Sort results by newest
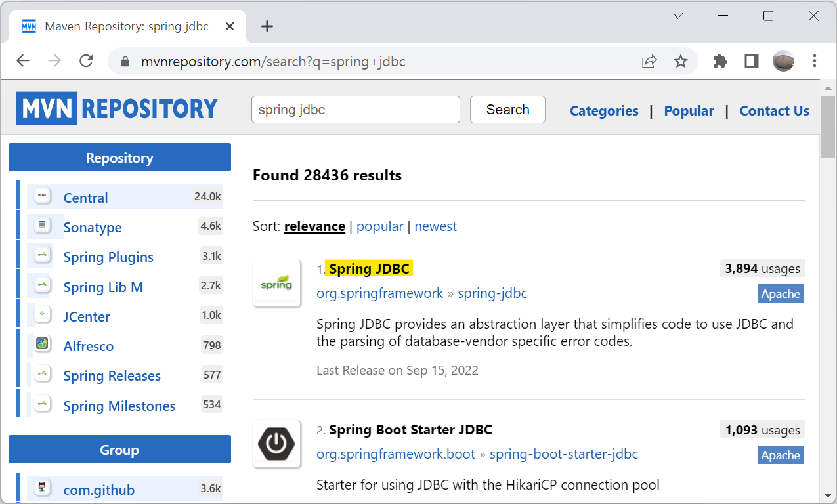The image size is (837, 504). click(x=435, y=226)
